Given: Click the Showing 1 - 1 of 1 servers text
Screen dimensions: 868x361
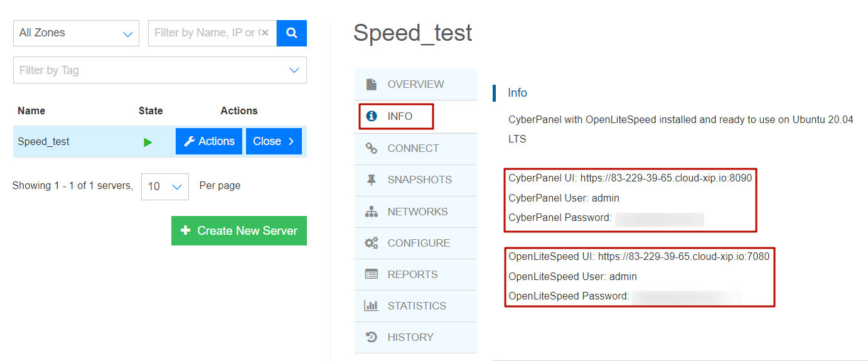Looking at the screenshot, I should [x=73, y=186].
